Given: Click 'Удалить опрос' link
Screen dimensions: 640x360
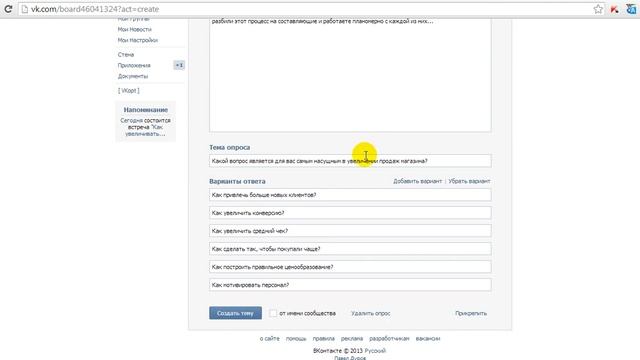Looking at the screenshot, I should click(371, 313).
